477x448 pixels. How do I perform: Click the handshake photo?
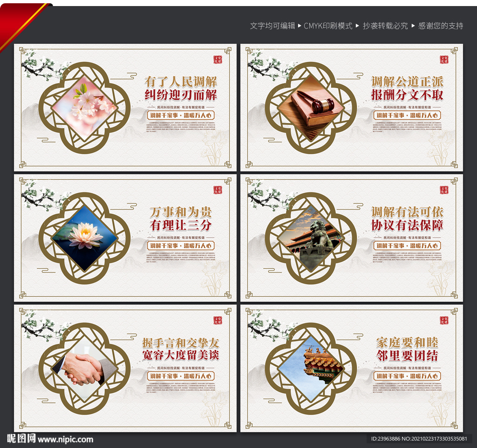(x=85, y=368)
